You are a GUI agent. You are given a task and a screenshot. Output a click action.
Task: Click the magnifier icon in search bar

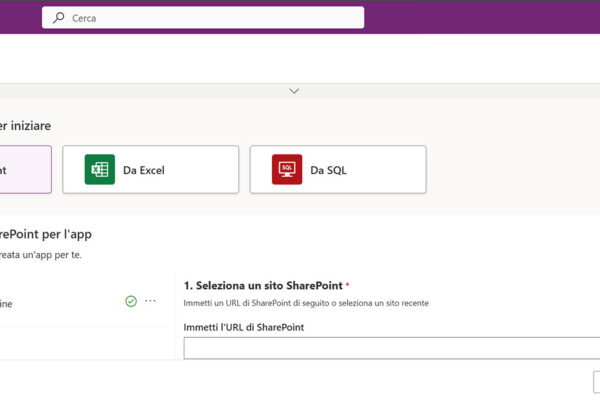click(x=59, y=18)
